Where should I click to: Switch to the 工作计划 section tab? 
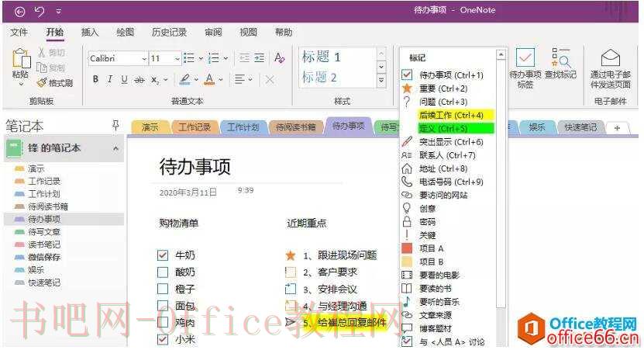click(243, 127)
